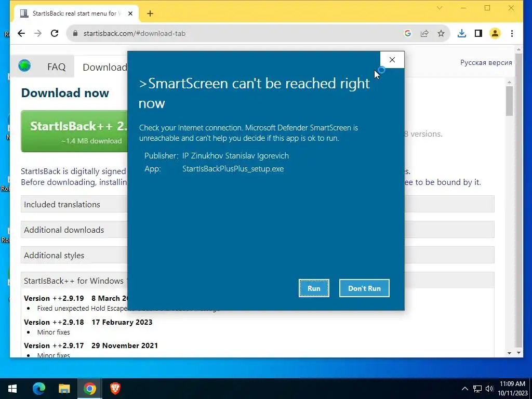This screenshot has width=532, height=399.
Task: Open Chrome downloads icon
Action: [x=462, y=33]
